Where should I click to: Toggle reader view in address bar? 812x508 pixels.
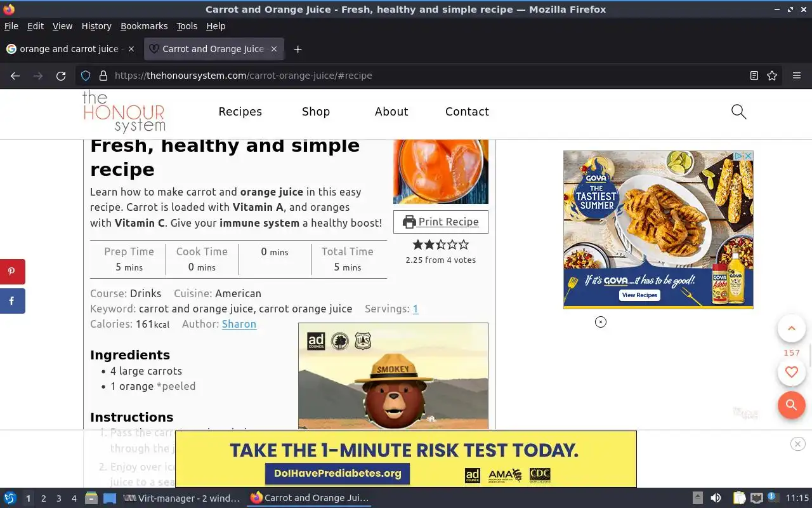click(x=754, y=76)
